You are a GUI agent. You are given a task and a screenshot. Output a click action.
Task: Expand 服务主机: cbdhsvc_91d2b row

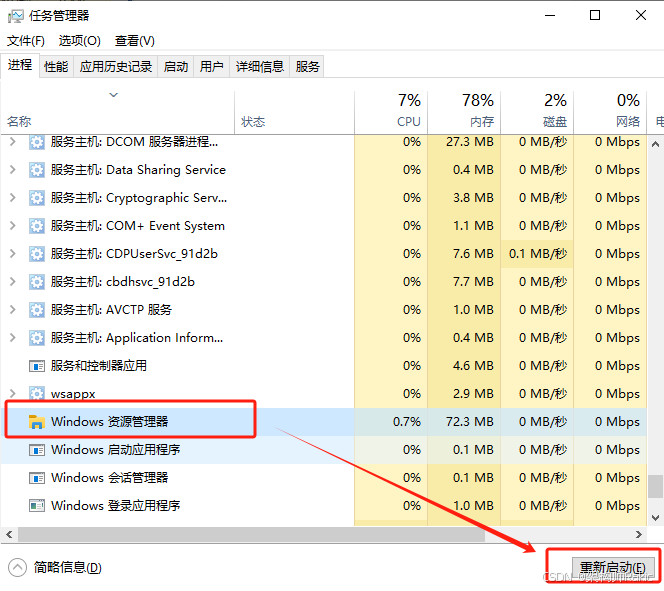tap(13, 282)
